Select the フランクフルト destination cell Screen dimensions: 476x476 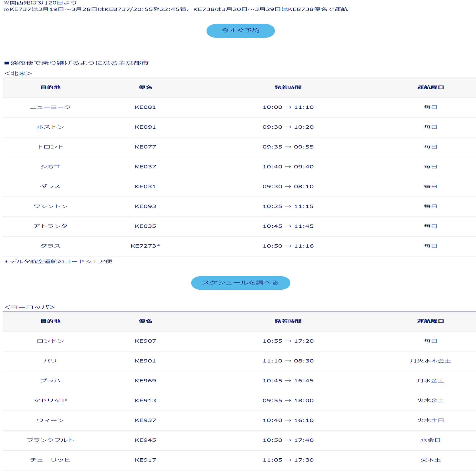click(50, 440)
